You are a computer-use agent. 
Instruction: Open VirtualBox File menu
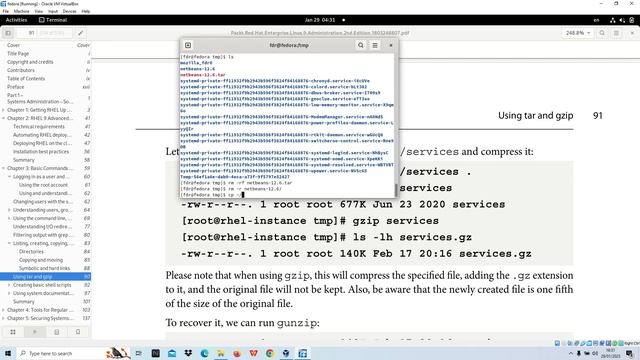(x=6, y=11)
